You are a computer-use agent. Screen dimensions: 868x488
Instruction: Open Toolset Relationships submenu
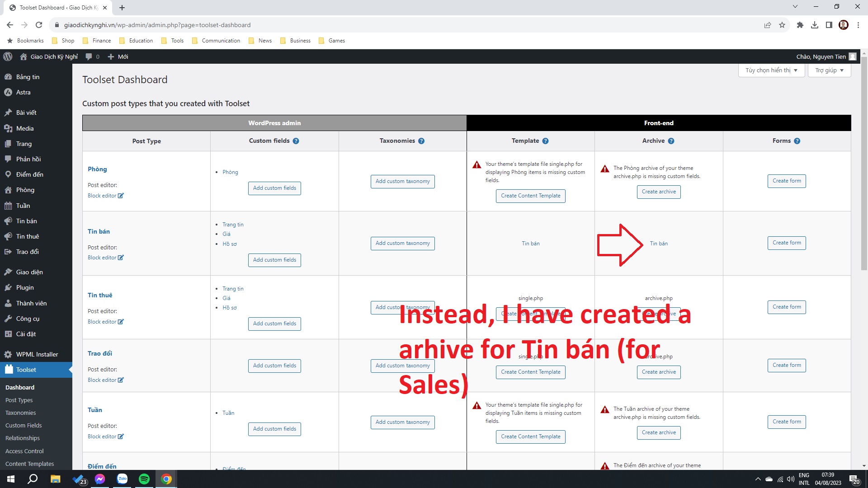pos(23,438)
